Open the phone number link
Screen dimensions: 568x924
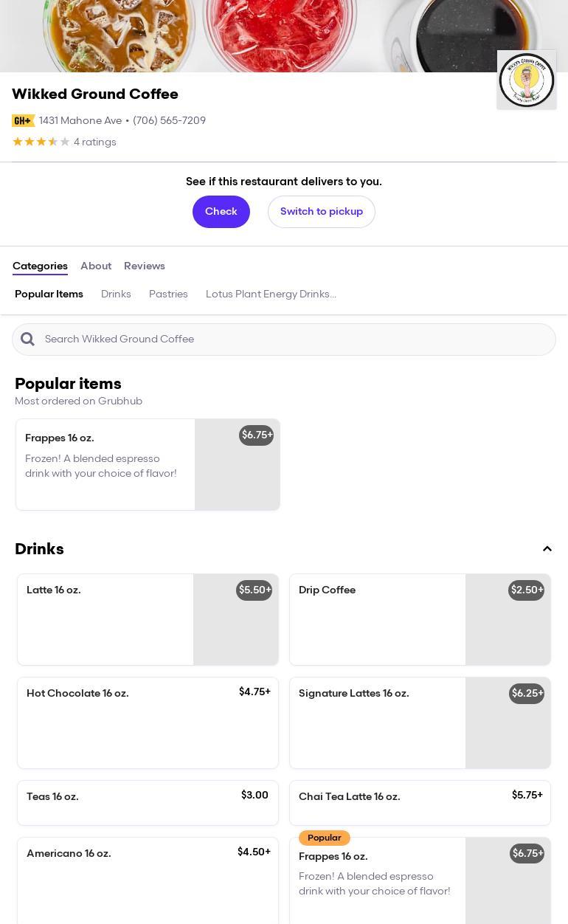pyautogui.click(x=169, y=121)
